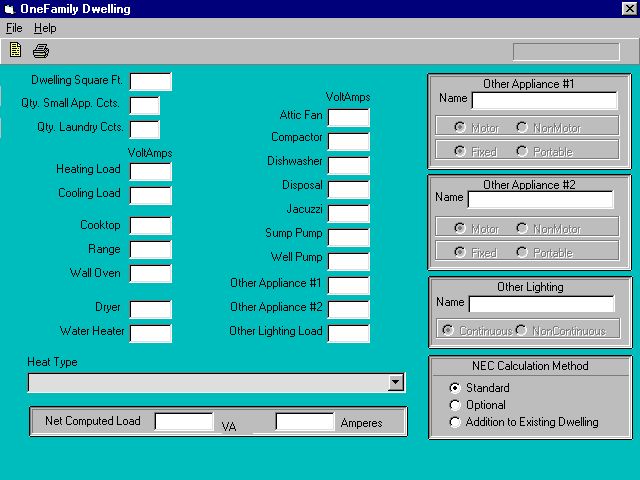This screenshot has height=480, width=640.
Task: Click the new document toolbar icon
Action: point(16,51)
